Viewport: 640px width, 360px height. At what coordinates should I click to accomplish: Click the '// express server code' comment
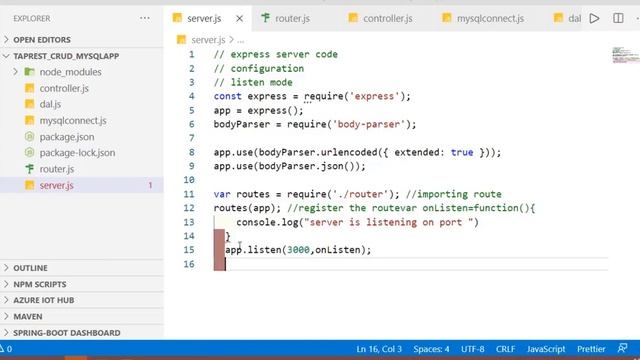[x=276, y=54]
